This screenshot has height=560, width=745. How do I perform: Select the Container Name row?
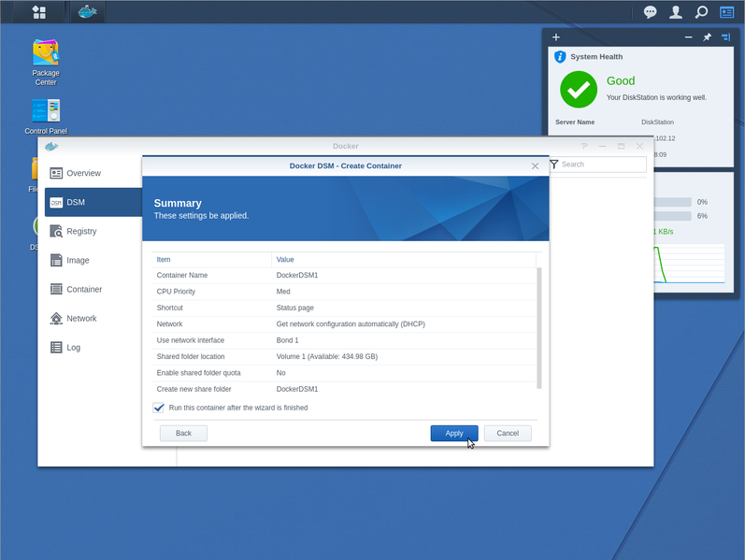(344, 275)
